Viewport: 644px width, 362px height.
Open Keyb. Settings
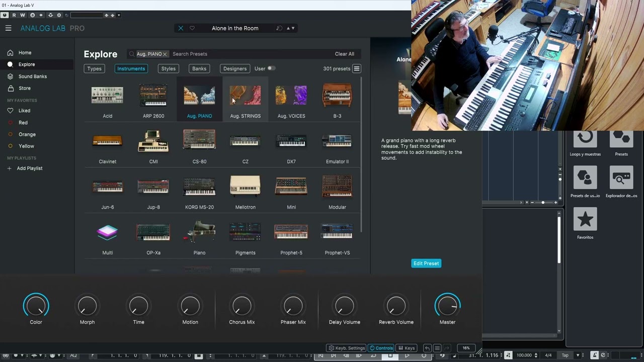[x=347, y=348]
